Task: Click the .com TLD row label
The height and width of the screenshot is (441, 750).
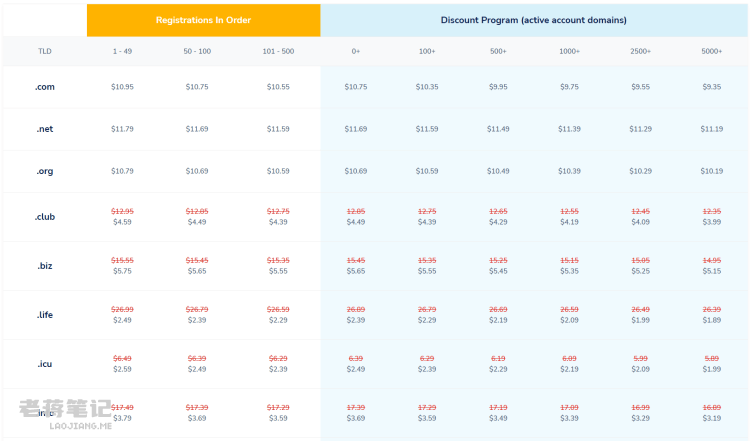Action: pos(44,87)
